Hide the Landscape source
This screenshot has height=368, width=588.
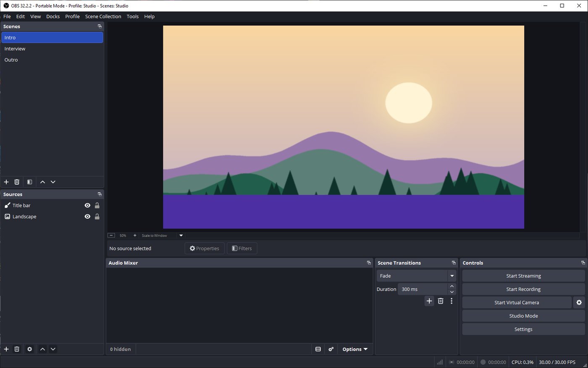point(87,217)
